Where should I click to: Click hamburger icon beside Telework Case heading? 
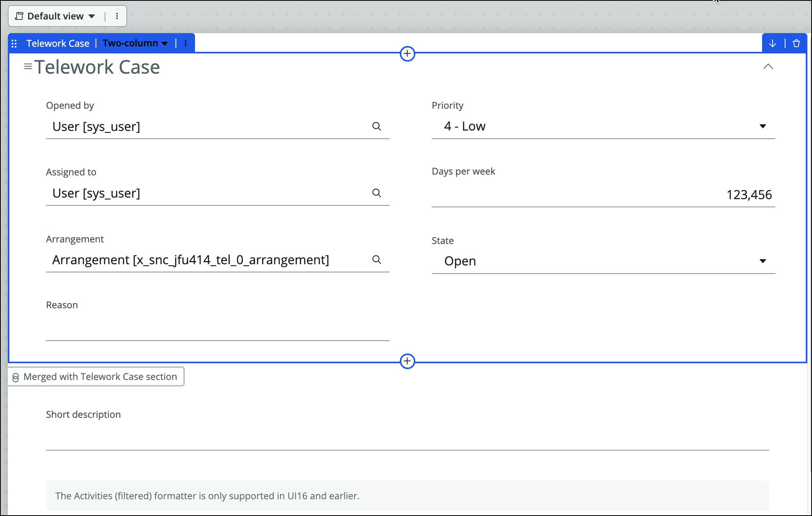pyautogui.click(x=28, y=67)
